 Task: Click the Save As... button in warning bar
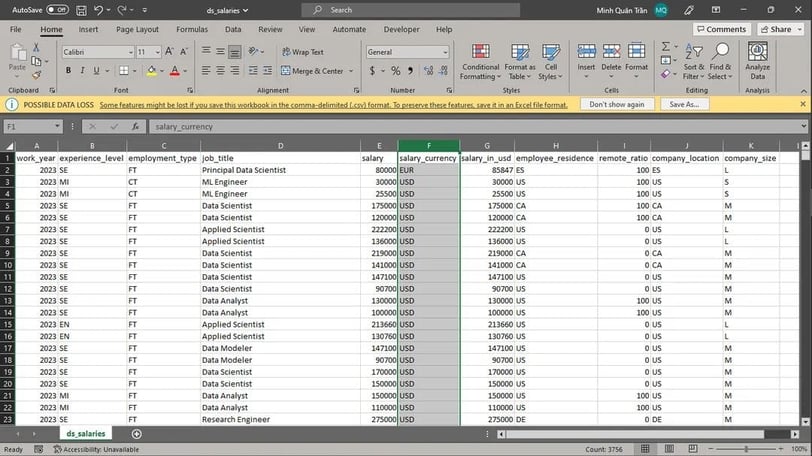[684, 105]
